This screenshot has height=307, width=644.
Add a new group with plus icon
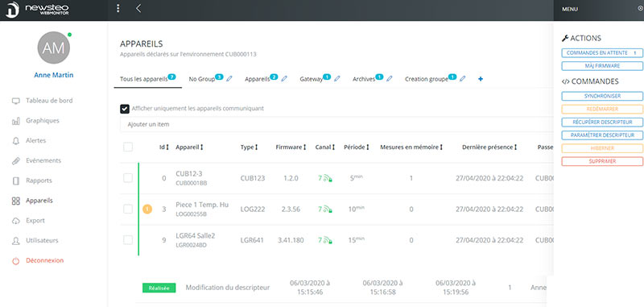(x=481, y=79)
